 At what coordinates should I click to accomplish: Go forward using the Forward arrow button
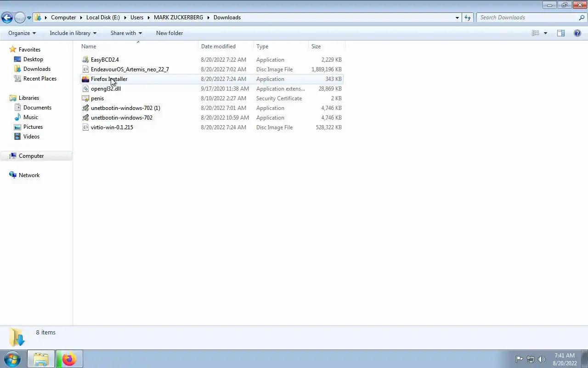click(20, 17)
